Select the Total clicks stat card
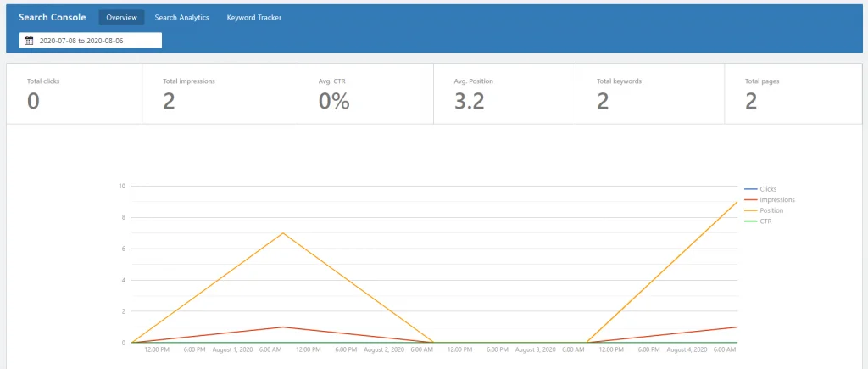 75,93
